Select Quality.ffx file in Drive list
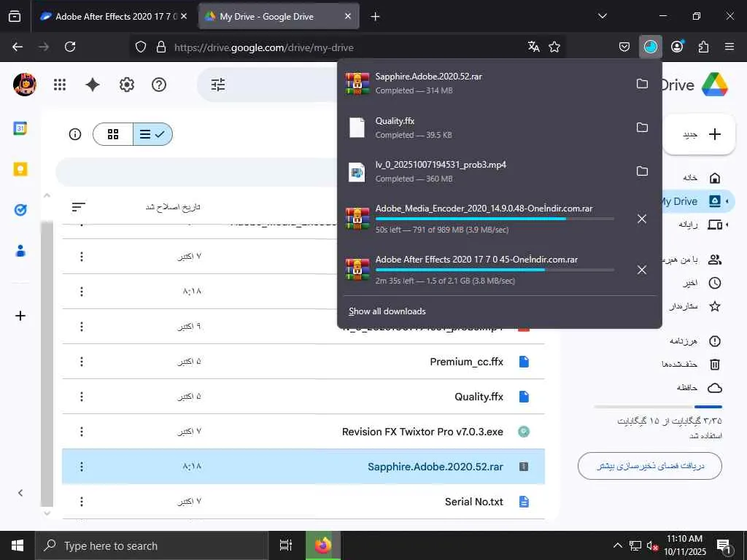Viewport: 747px width, 560px height. [303, 397]
